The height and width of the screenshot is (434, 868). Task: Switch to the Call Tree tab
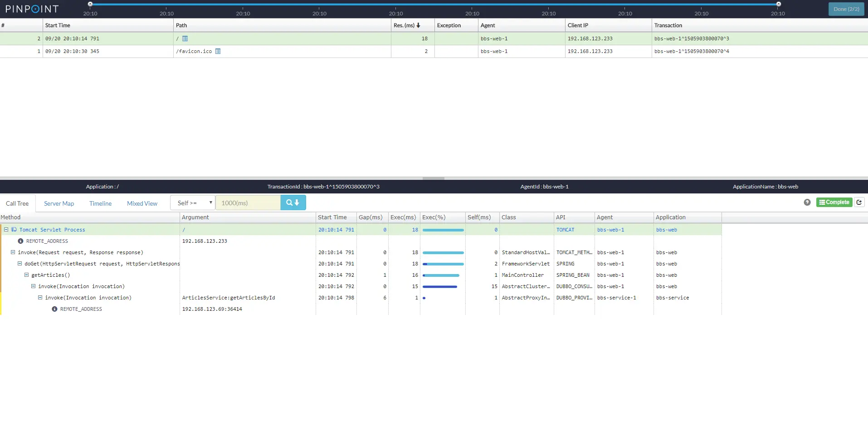(x=17, y=203)
